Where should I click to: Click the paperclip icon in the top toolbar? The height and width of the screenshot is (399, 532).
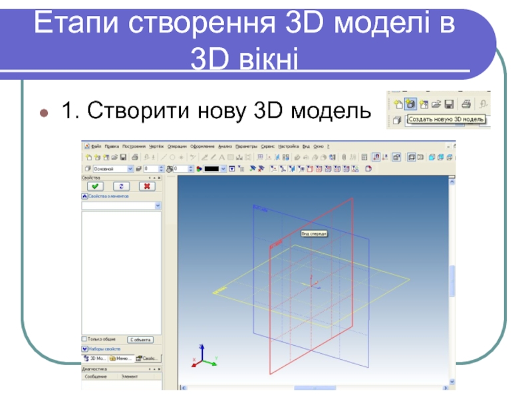pos(344,157)
